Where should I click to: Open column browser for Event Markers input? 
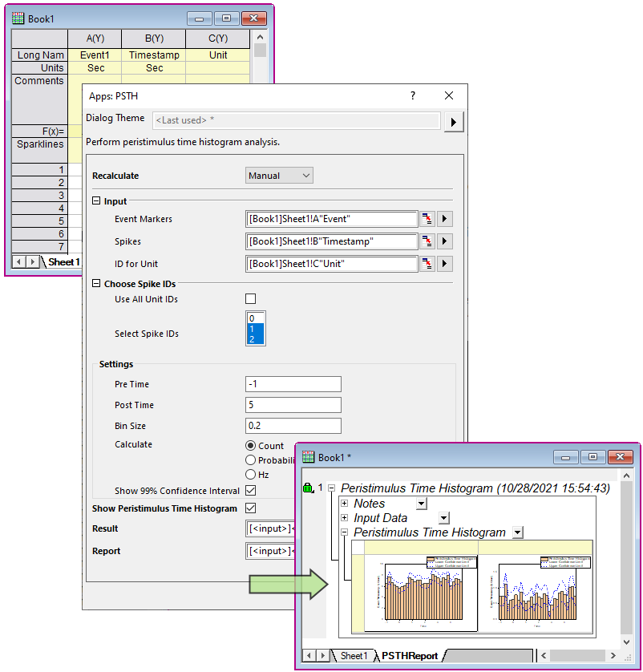[x=427, y=219]
